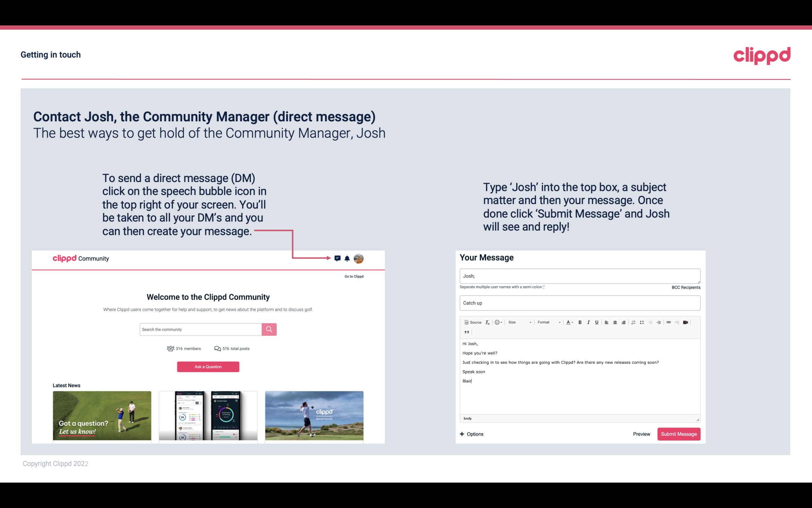Select the Size text formatting dropdown

(518, 322)
